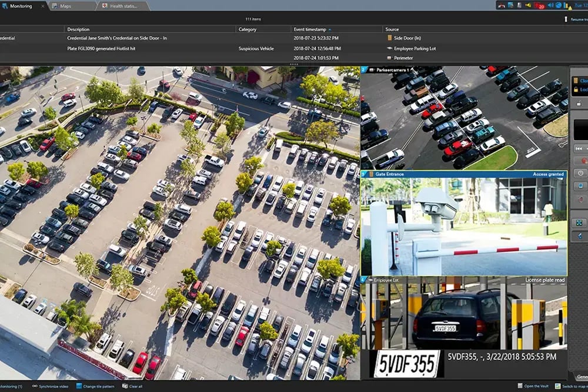The image size is (588, 392).
Task: Click the Suspicious Vehicle category cell
Action: tap(256, 48)
